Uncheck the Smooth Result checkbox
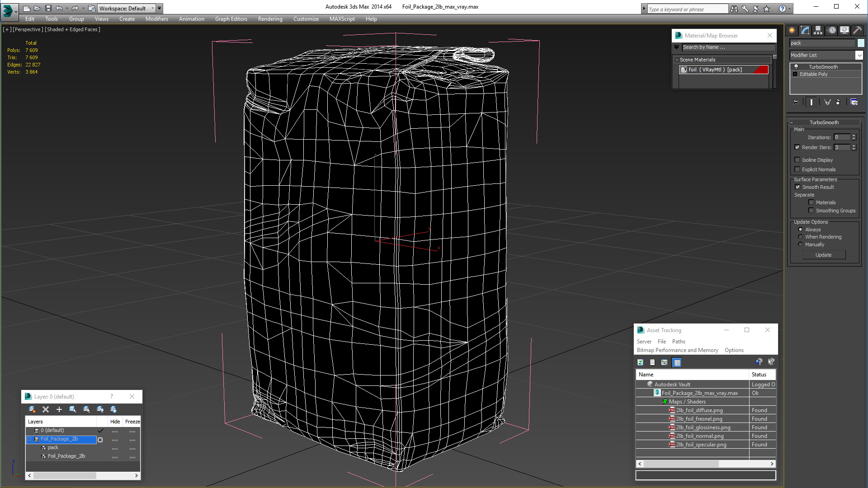The image size is (868, 488). pyautogui.click(x=797, y=187)
